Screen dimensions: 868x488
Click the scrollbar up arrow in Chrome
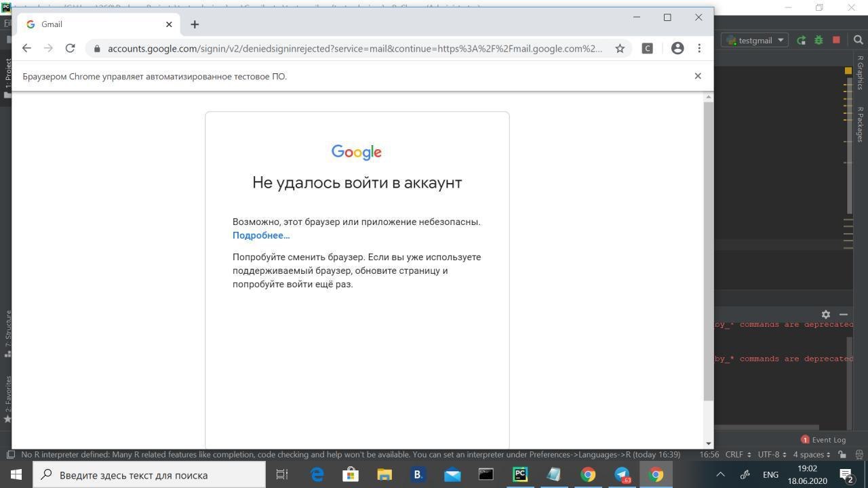[709, 98]
